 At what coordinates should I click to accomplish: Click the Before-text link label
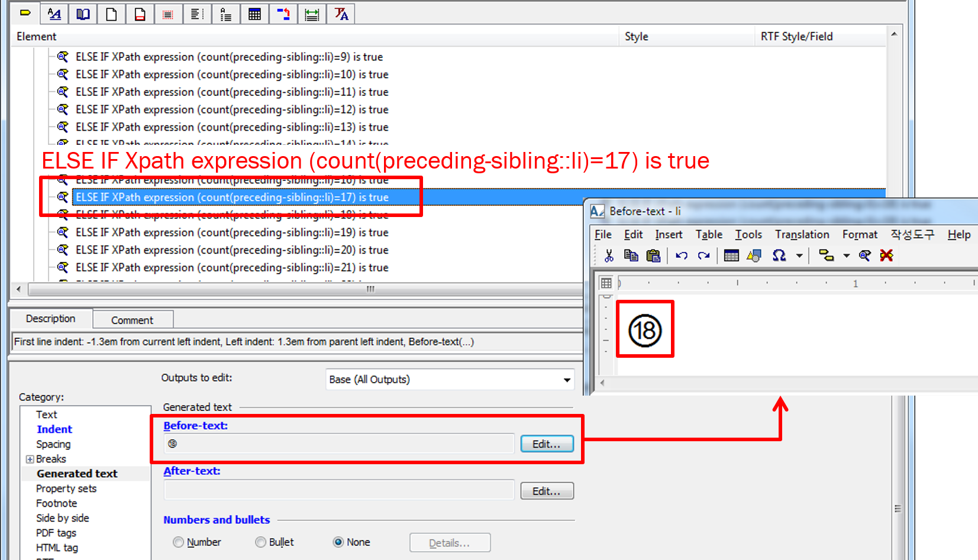pos(195,426)
